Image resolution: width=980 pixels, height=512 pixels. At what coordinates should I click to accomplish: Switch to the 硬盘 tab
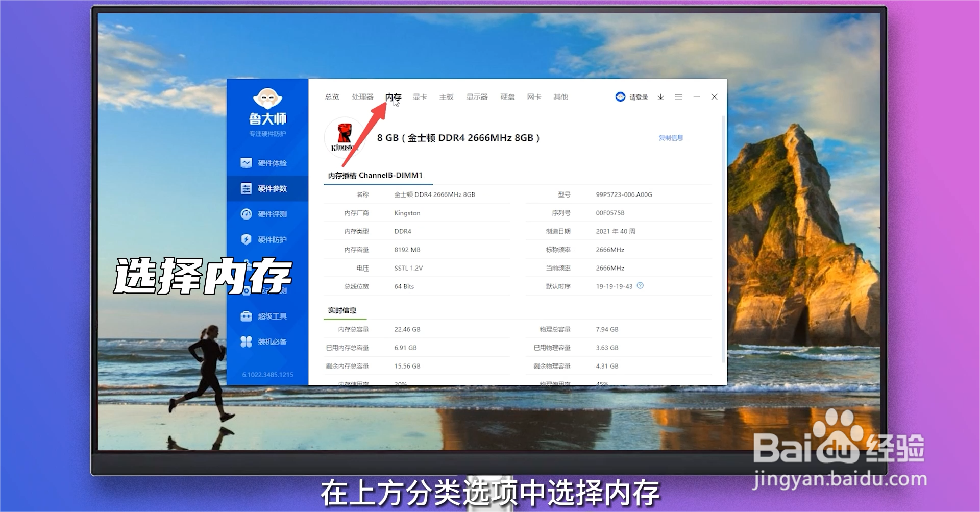[507, 96]
